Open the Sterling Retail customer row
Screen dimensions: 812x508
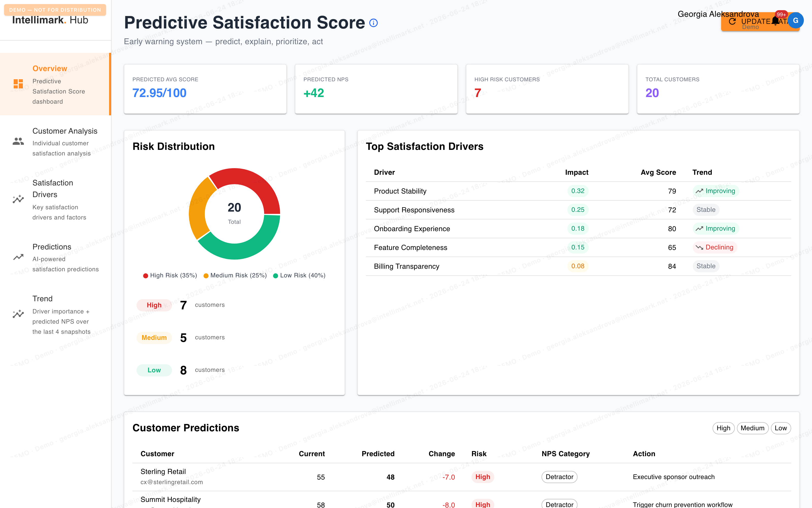462,477
